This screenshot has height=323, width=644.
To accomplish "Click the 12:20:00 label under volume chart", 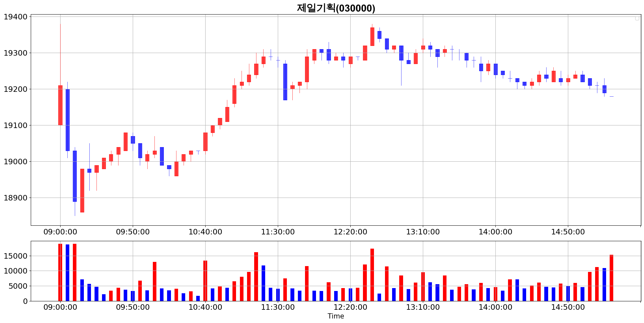I will tap(350, 307).
